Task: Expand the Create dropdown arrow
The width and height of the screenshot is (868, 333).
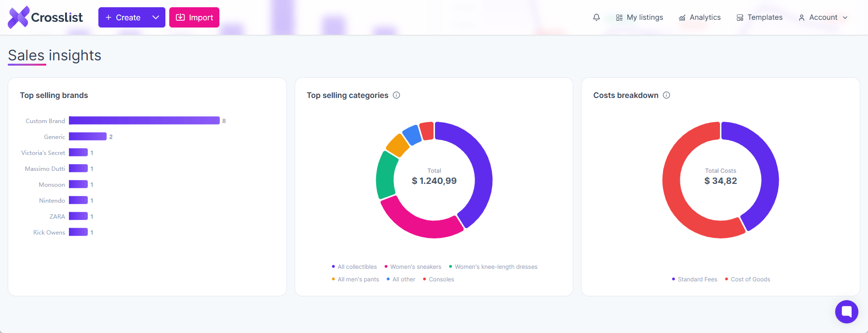Action: 156,17
